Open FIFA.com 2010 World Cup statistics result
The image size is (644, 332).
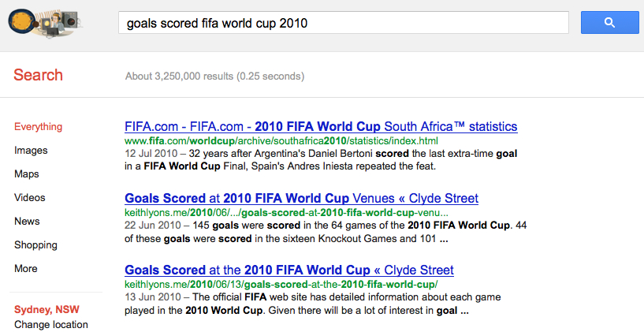321,126
